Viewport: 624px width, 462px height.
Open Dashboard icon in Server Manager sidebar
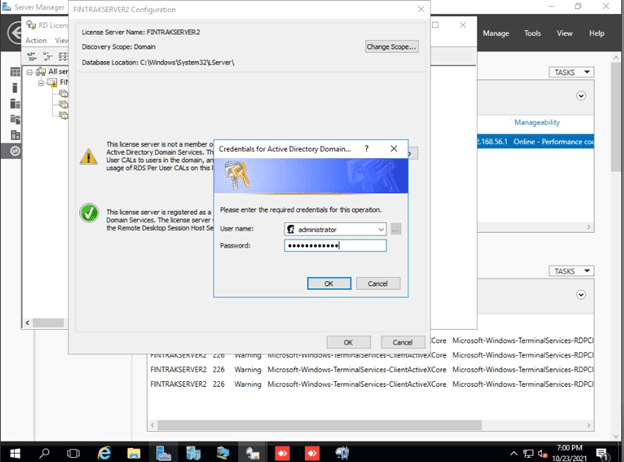pos(15,72)
